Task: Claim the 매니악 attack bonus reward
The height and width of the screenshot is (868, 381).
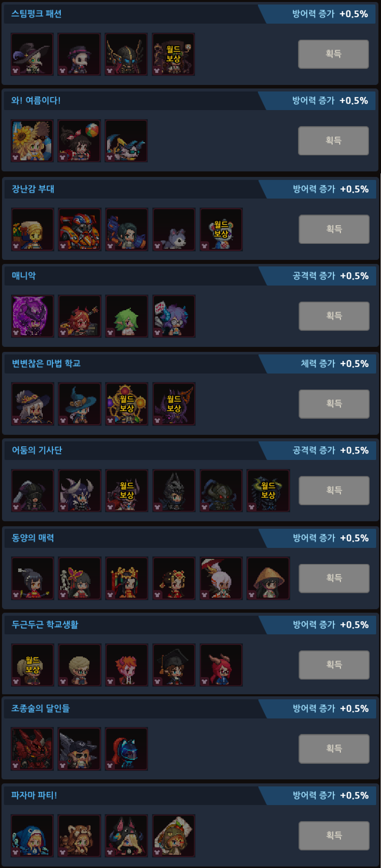Action: click(334, 316)
